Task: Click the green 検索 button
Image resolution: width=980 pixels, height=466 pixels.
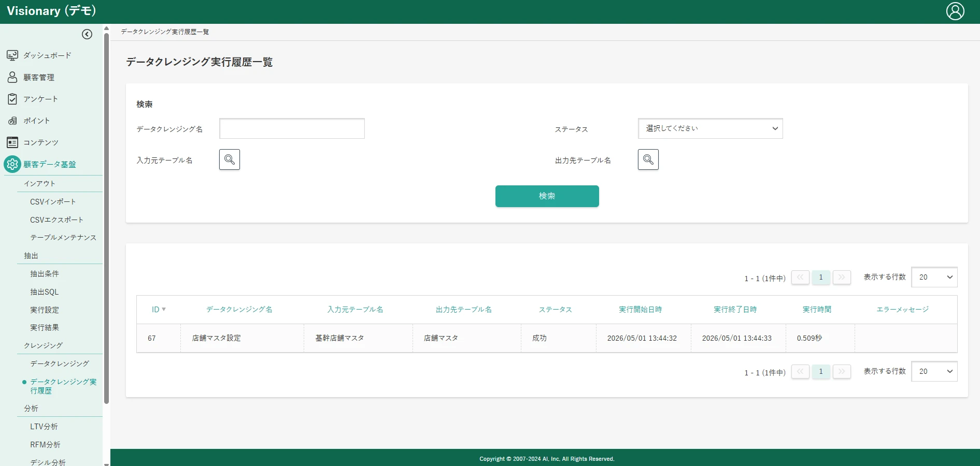Action: pyautogui.click(x=547, y=196)
